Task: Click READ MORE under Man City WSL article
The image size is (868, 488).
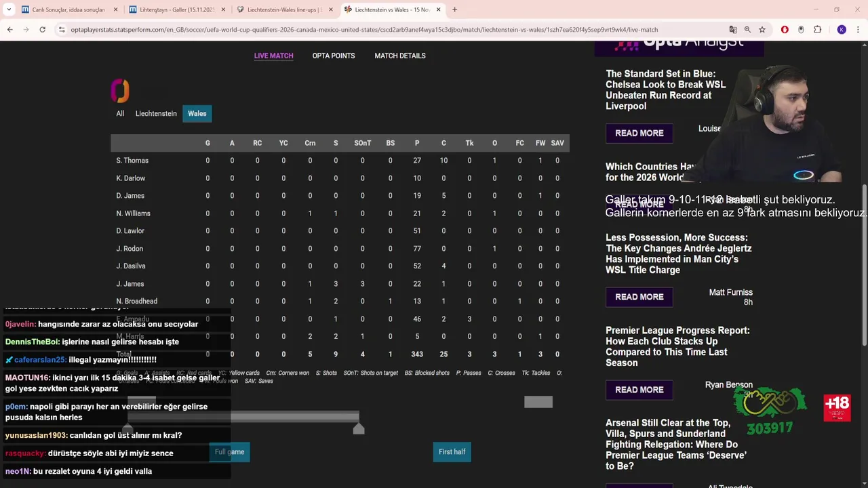Action: click(639, 297)
